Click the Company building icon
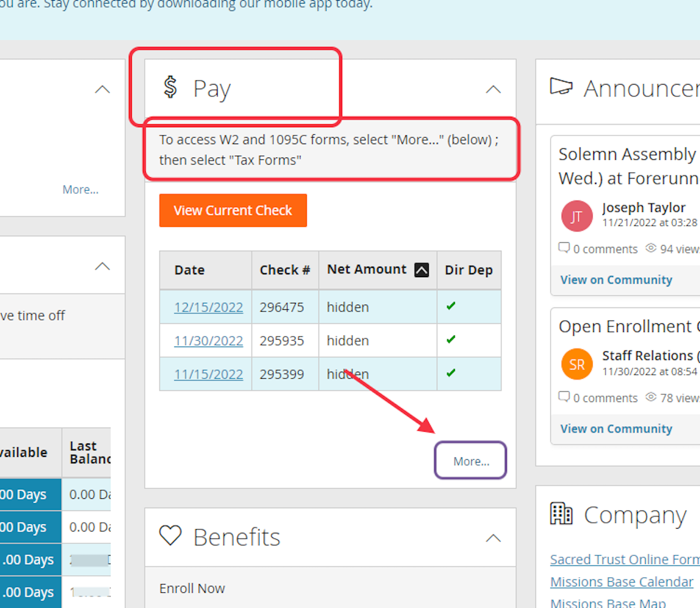Image resolution: width=700 pixels, height=608 pixels. pyautogui.click(x=561, y=513)
